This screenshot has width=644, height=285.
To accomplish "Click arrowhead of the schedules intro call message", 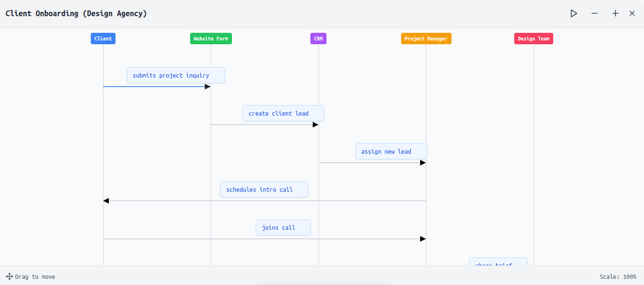I will tap(106, 201).
